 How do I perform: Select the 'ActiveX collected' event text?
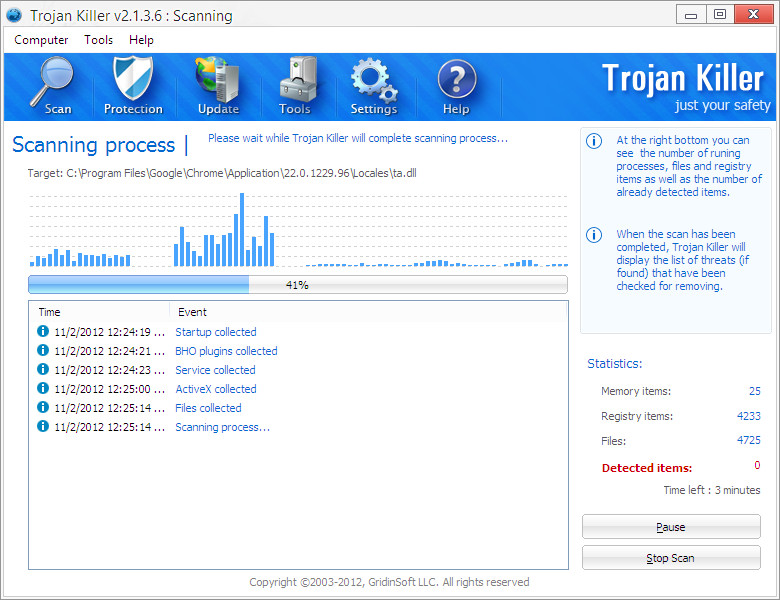(x=216, y=389)
